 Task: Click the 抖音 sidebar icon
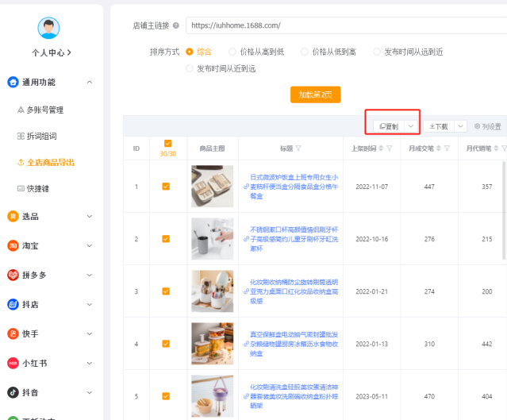13,392
